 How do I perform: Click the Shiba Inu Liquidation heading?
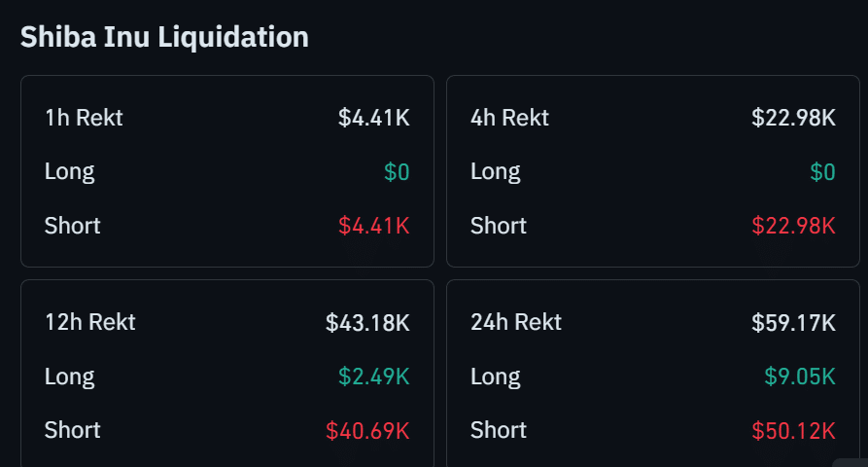164,37
